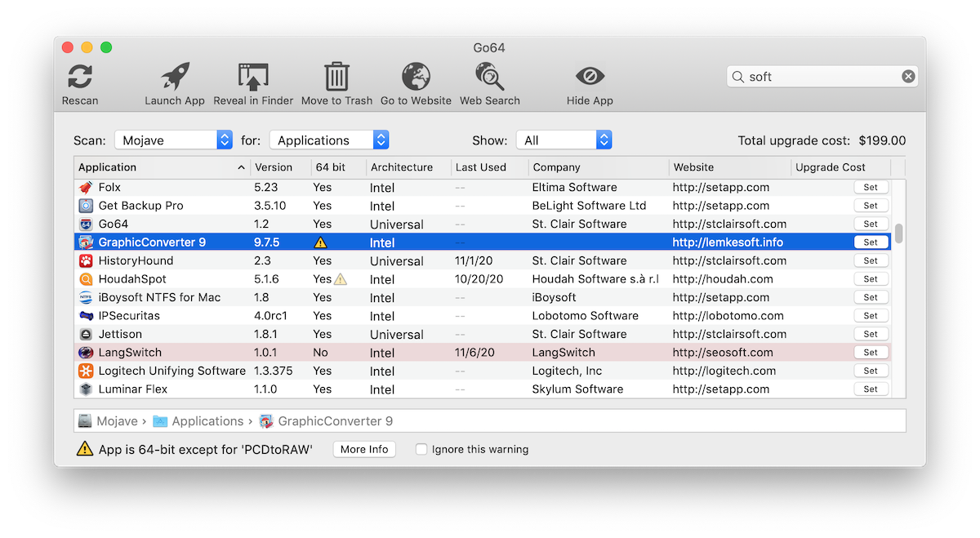Set upgrade cost for LangSwitch
The width and height of the screenshot is (980, 538).
(x=871, y=353)
